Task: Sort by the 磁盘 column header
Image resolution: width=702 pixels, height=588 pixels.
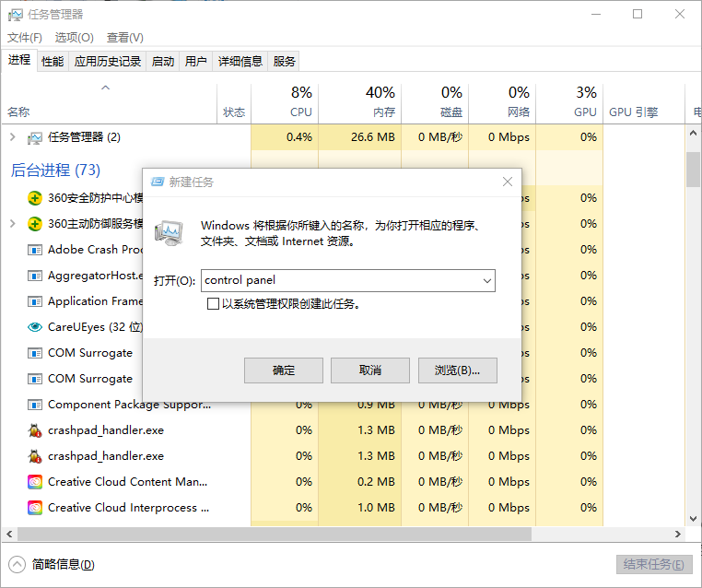Action: [435, 103]
